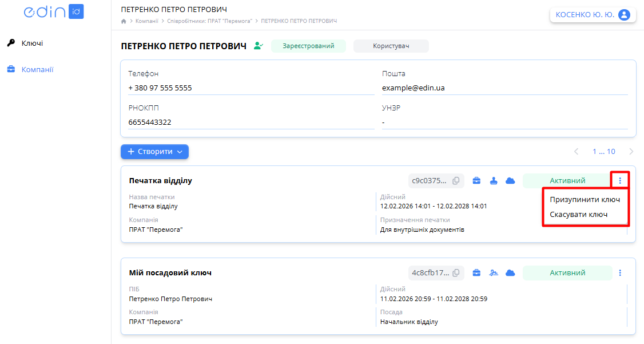Close three-dot menu on Печатка відділу

(620, 181)
